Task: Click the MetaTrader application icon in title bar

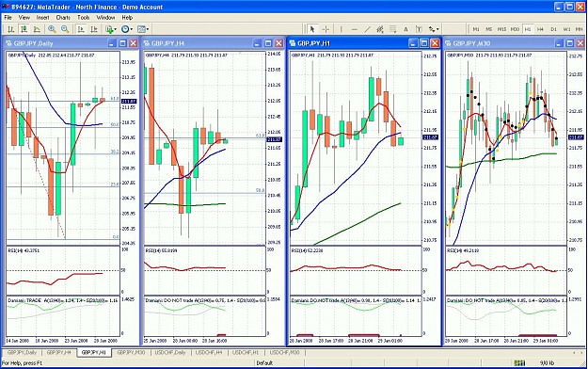Action: click(x=6, y=7)
